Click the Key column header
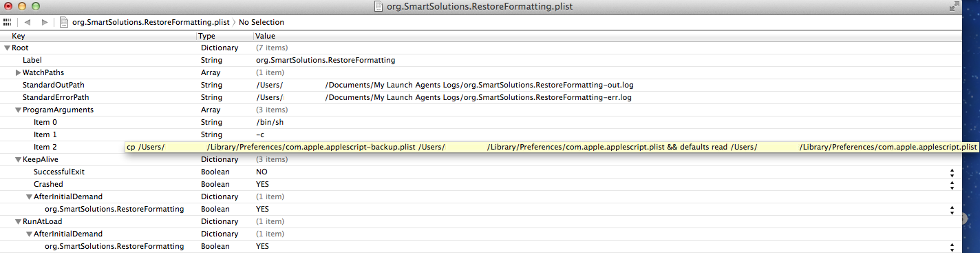 pyautogui.click(x=98, y=35)
